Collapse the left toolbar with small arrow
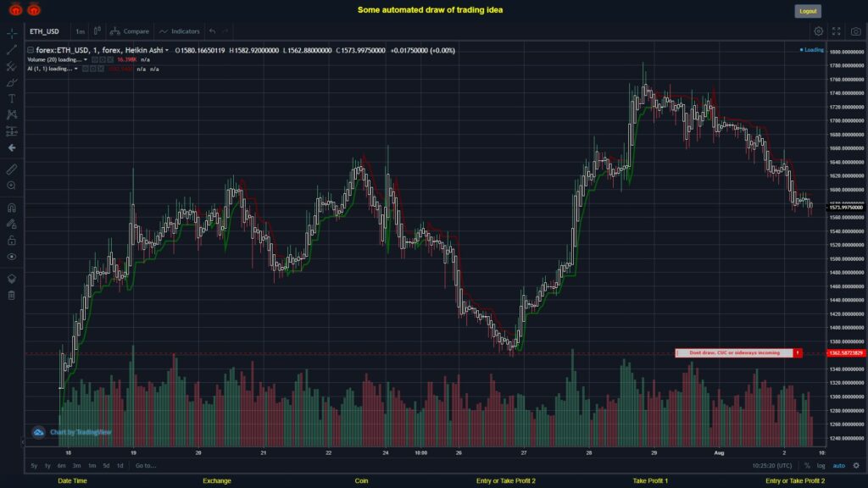This screenshot has width=868, height=488. click(22, 442)
